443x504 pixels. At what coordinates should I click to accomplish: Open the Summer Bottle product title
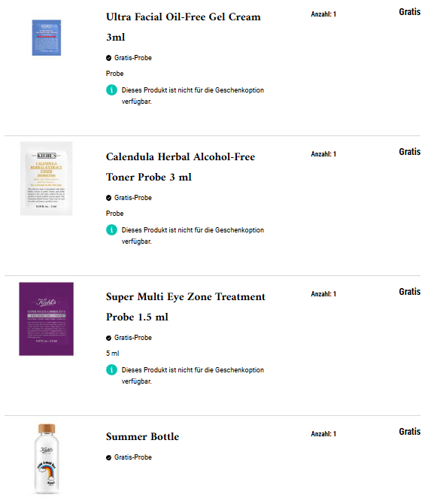142,436
